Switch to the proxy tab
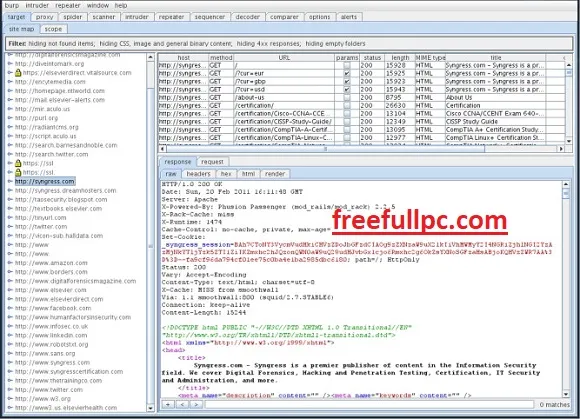Screen dimensions: 580x419 (x=45, y=17)
